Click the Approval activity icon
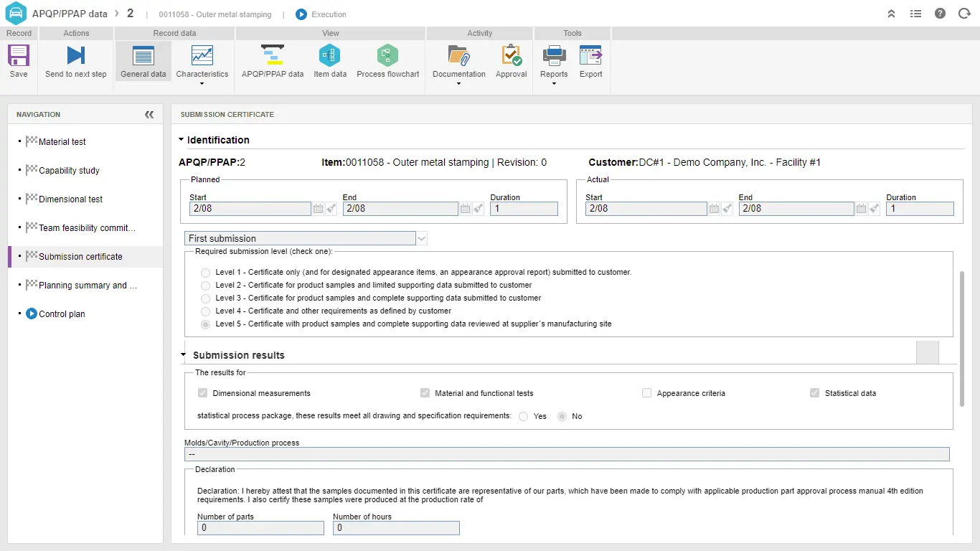 pyautogui.click(x=511, y=56)
